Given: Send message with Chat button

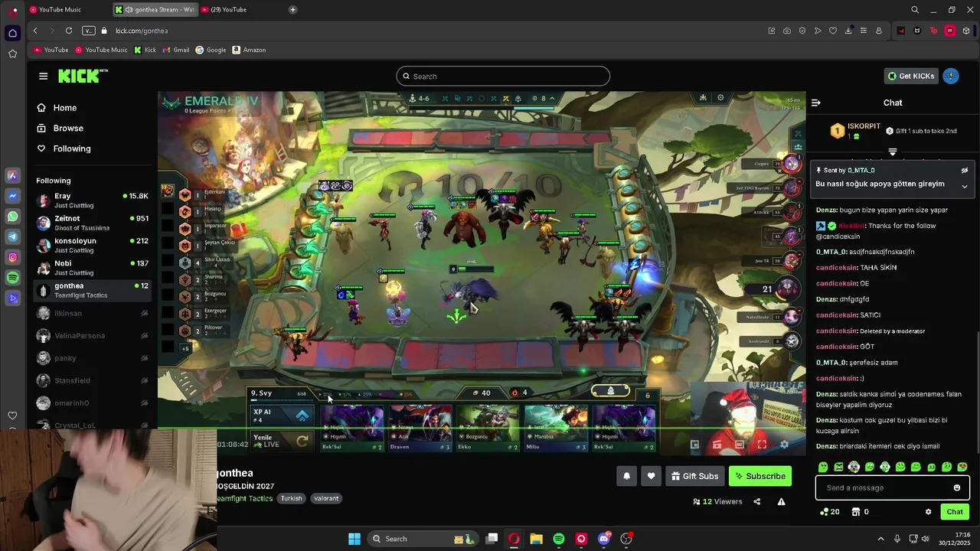Looking at the screenshot, I should (x=955, y=512).
